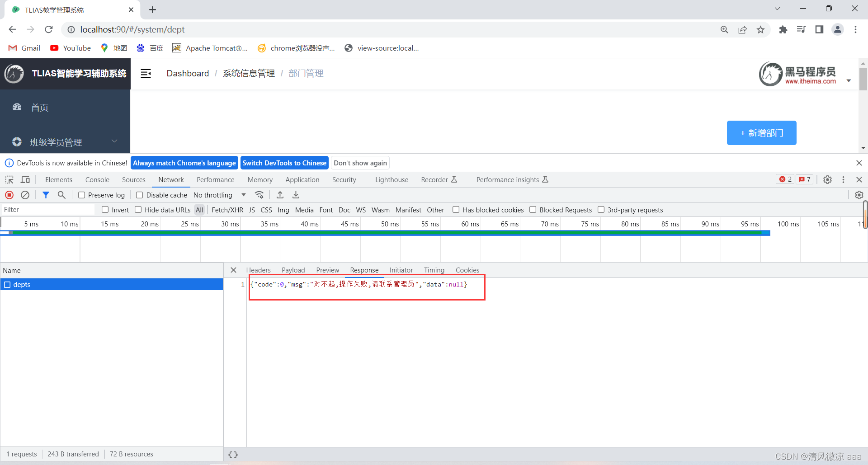Click the address bar URL
Viewport: 868px width, 465px height.
(132, 29)
